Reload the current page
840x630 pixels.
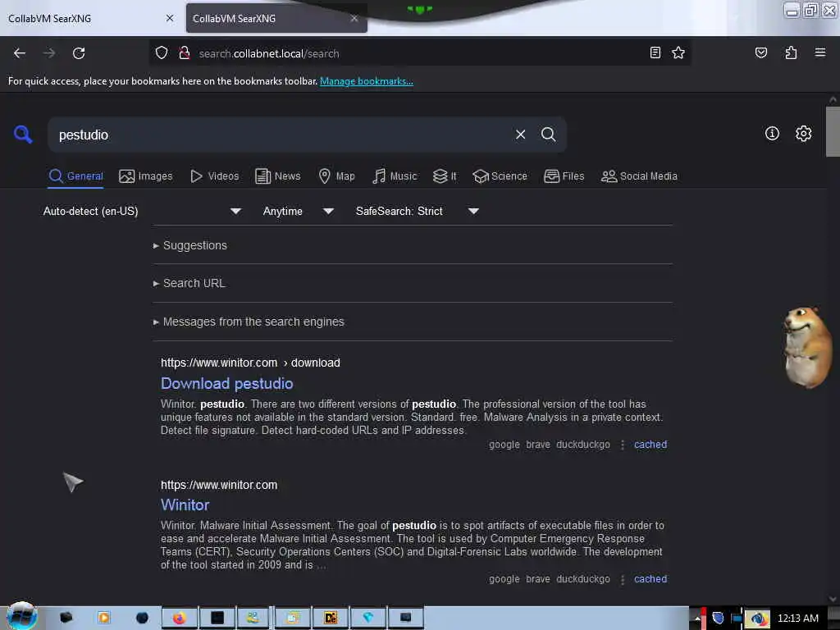pos(79,53)
